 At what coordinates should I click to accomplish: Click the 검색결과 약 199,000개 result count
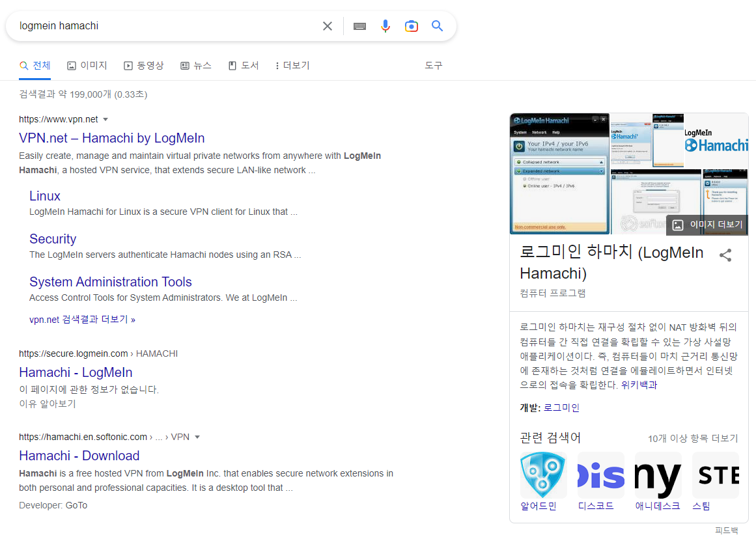83,94
